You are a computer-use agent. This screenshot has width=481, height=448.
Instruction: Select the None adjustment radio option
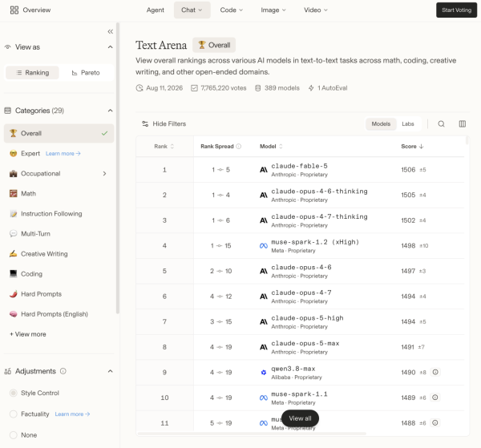click(x=13, y=435)
